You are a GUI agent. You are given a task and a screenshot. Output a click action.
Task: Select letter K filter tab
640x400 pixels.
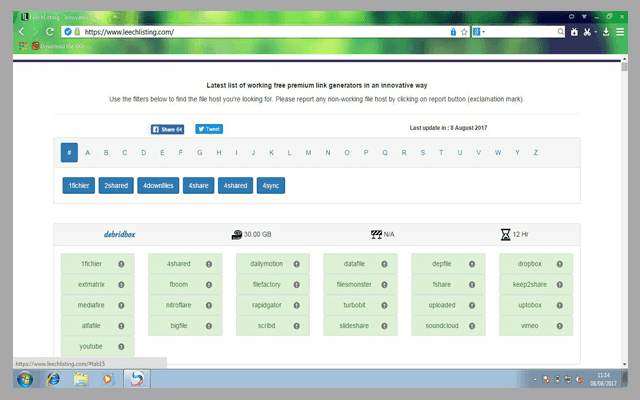click(x=271, y=153)
